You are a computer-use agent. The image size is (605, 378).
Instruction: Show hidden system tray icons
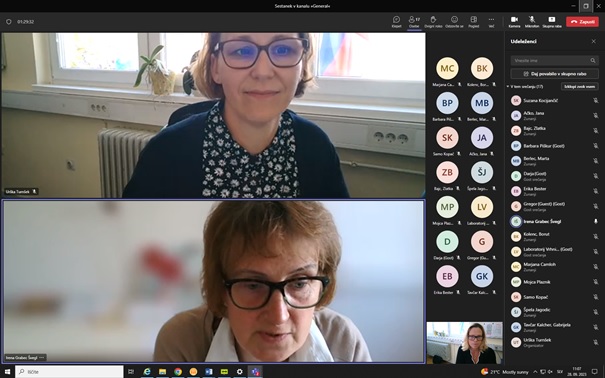(535, 372)
